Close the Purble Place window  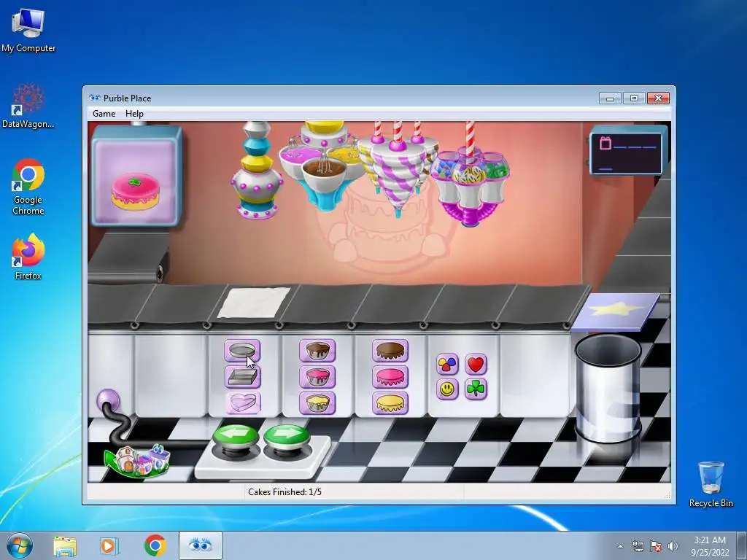click(658, 98)
